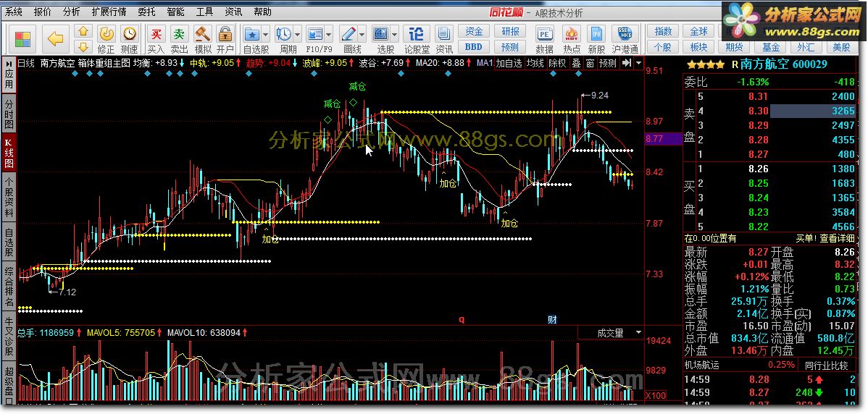Expand the 自选股 dropdown arrow
This screenshot has width=868, height=414.
(x=266, y=34)
